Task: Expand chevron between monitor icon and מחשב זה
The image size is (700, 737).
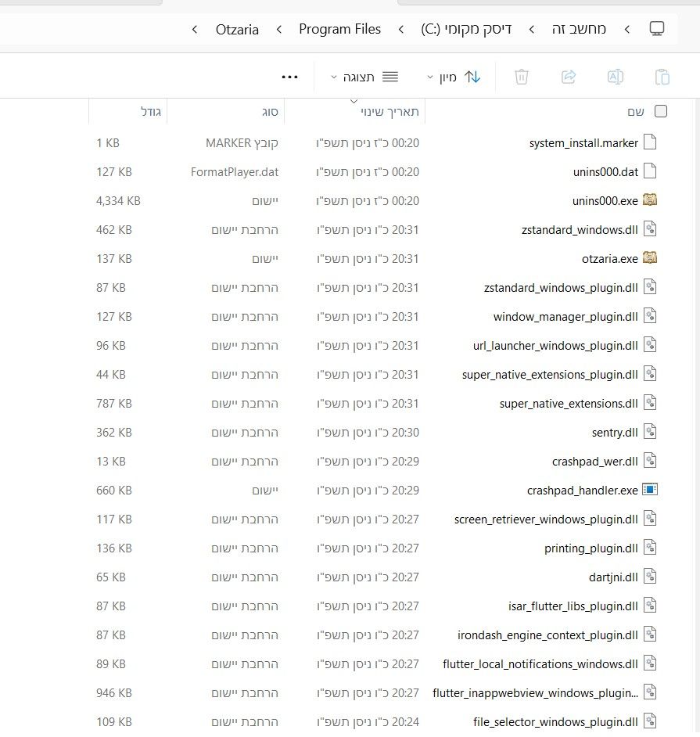Action: tap(627, 30)
